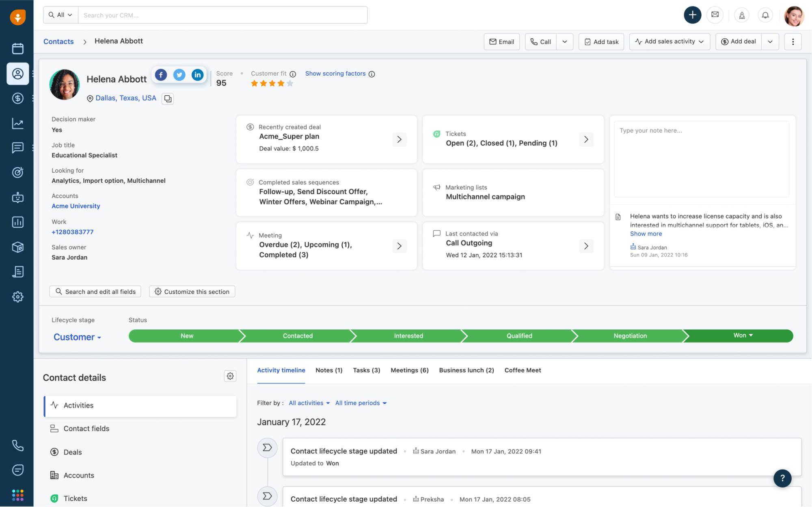Screen dimensions: 812x507
Task: Select the Notes tab in activity section
Action: (328, 370)
